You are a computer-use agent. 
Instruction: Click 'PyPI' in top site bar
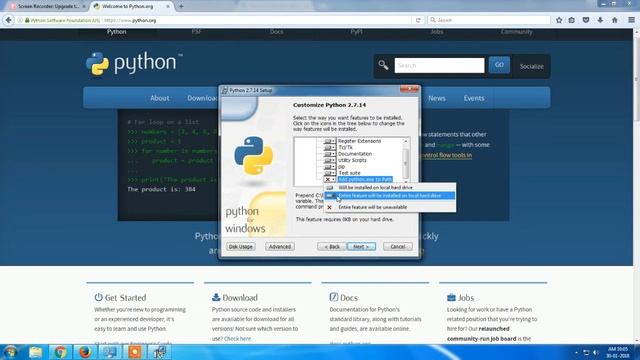356,32
